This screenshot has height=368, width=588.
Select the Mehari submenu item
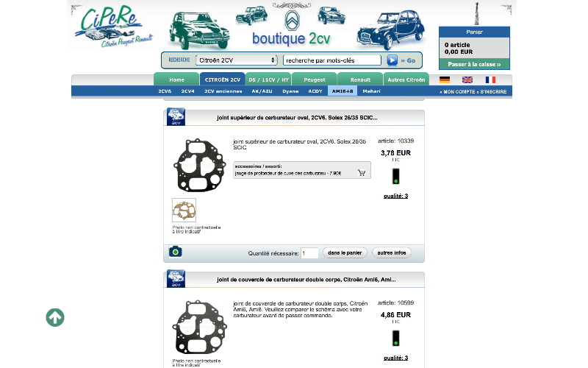pyautogui.click(x=371, y=91)
